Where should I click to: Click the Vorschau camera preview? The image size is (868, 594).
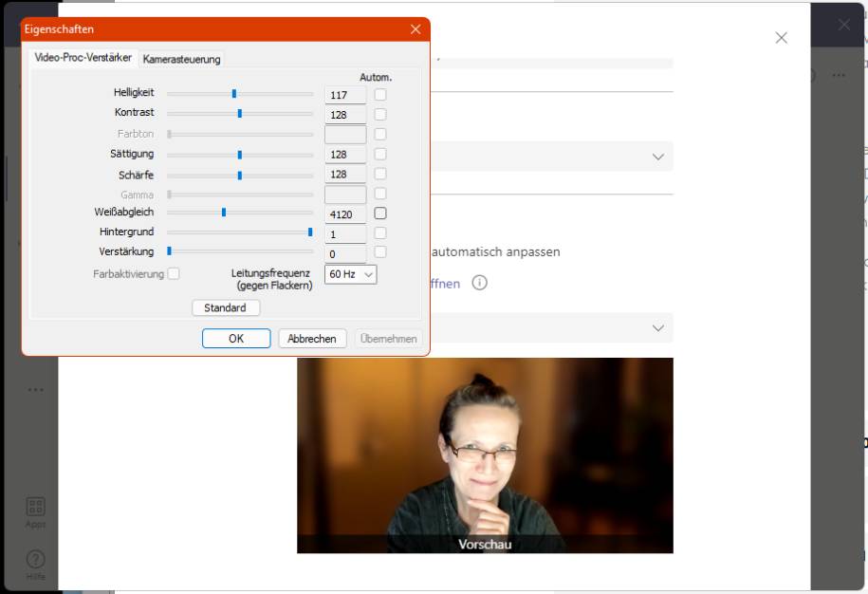[x=485, y=455]
